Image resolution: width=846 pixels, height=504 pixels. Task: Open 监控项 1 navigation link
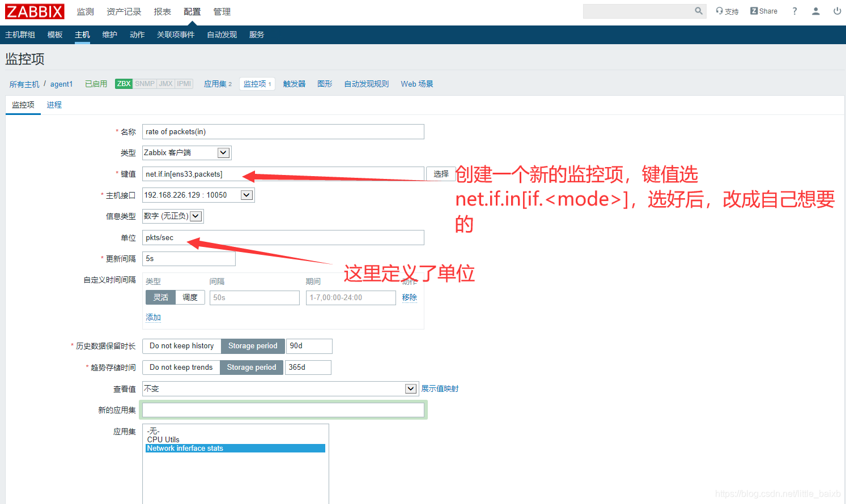coord(257,84)
